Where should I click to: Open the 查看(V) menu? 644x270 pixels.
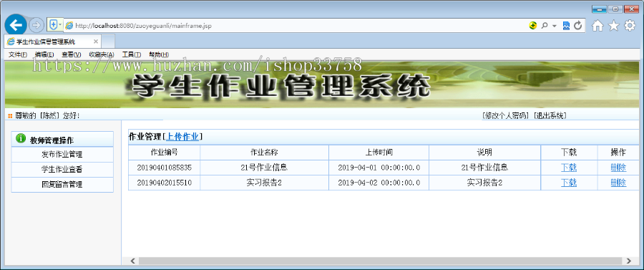click(x=72, y=54)
